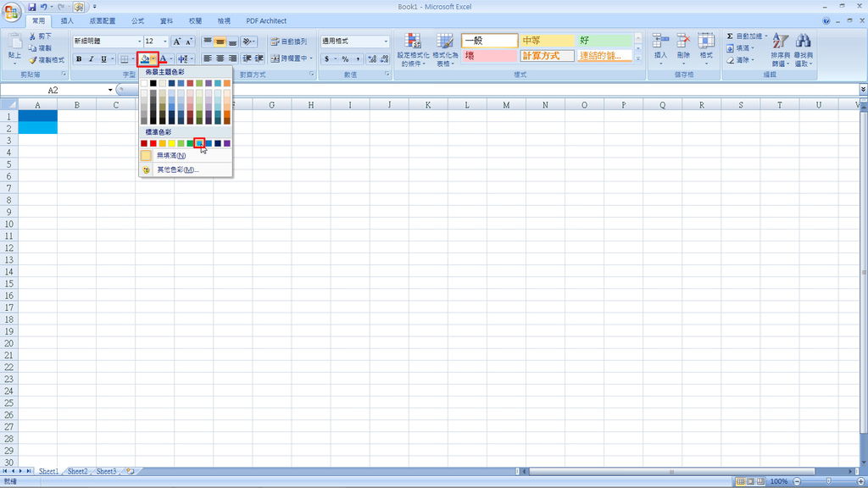Decrease font size with the small A icon
868x488 pixels.
pos(189,42)
